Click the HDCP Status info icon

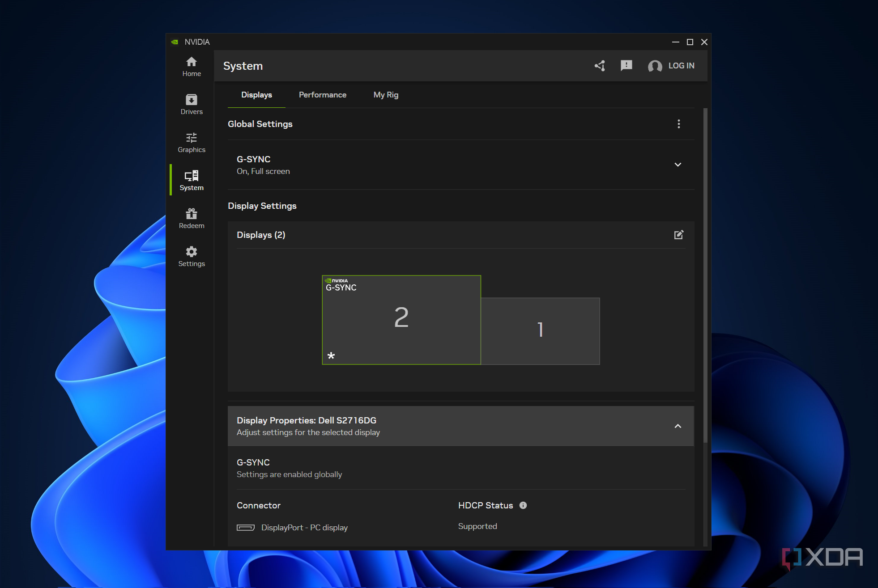tap(523, 505)
